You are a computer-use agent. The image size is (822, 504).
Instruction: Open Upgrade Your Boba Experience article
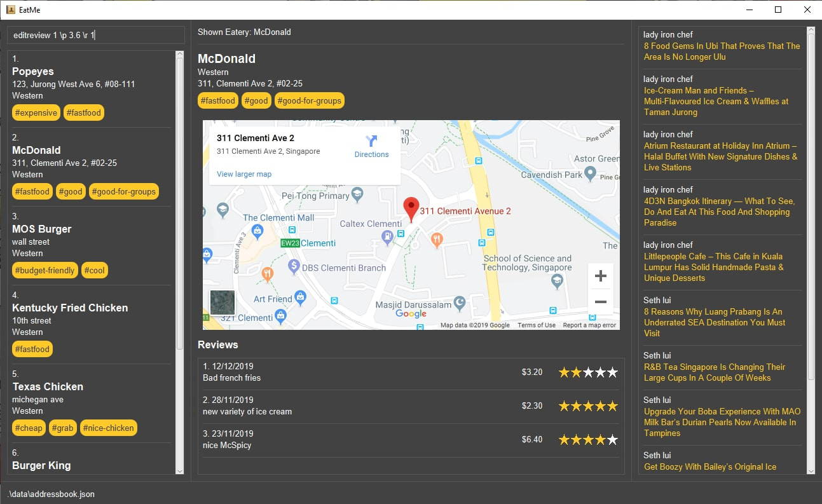click(x=722, y=422)
